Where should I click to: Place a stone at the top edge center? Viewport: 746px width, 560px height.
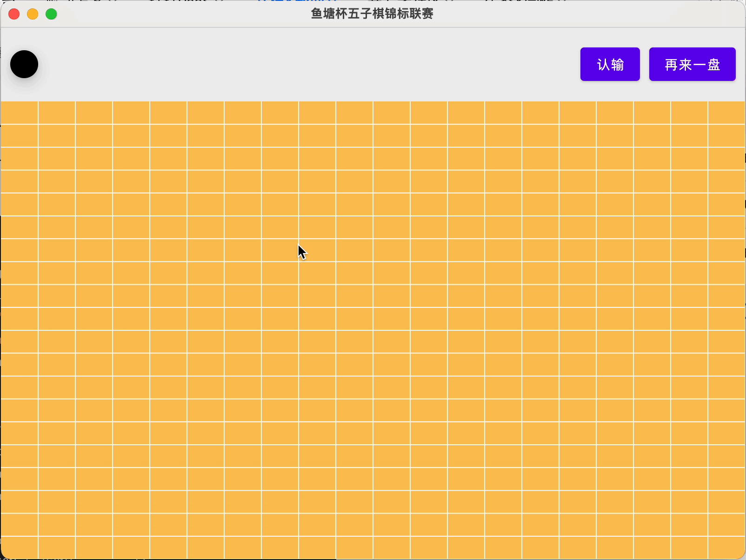point(372,112)
